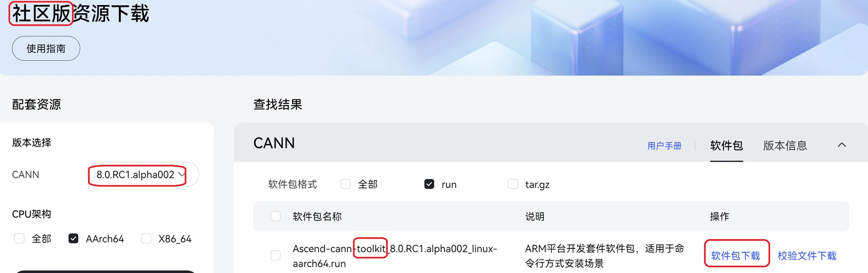The height and width of the screenshot is (273, 868).
Task: Select the tar.gz format checkbox
Action: pos(513,184)
